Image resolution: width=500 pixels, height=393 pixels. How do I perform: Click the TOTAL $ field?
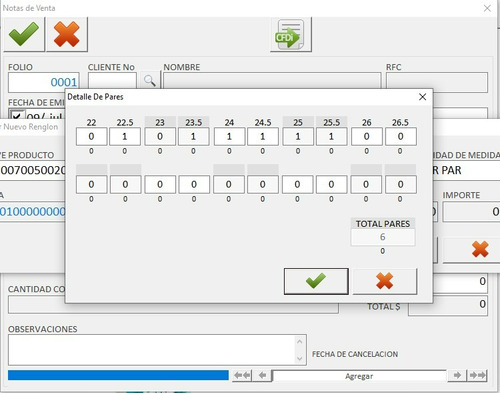tap(448, 305)
